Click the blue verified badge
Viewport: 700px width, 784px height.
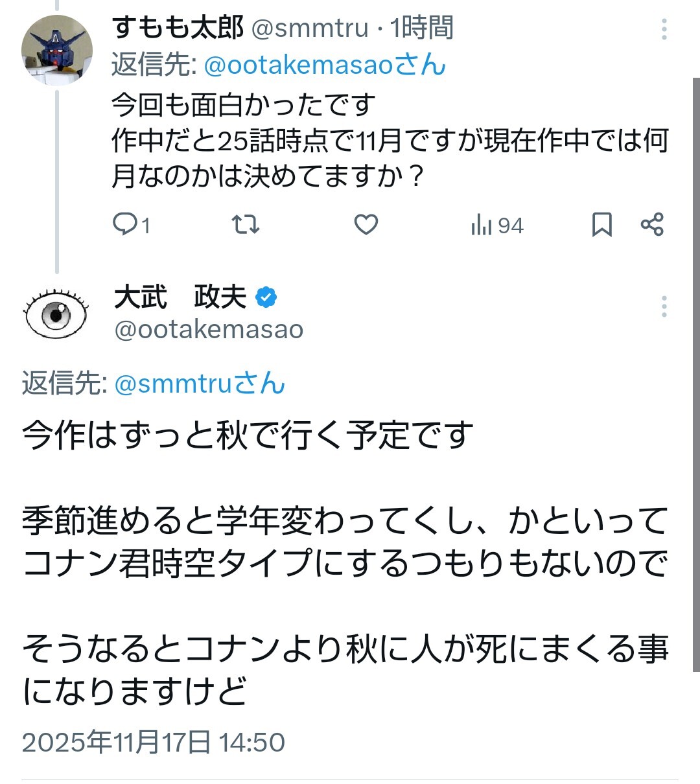coord(266,297)
